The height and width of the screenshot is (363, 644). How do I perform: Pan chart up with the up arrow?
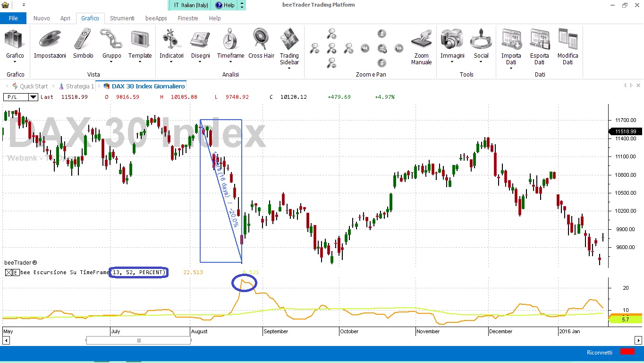(x=382, y=34)
